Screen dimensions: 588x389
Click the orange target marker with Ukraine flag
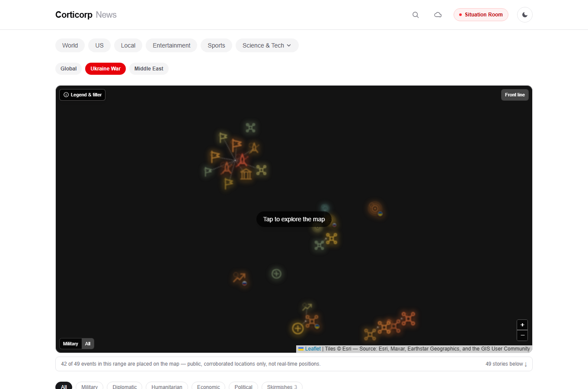point(375,209)
